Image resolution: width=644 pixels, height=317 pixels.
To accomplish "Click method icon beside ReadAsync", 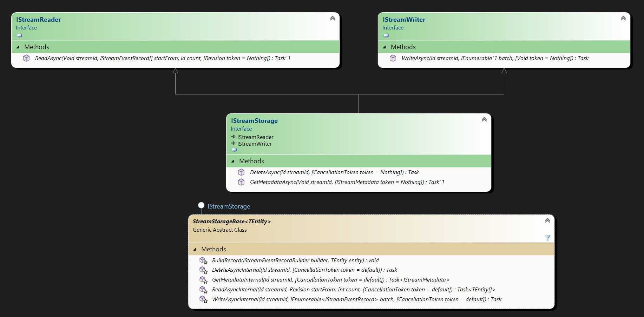I will pos(26,58).
